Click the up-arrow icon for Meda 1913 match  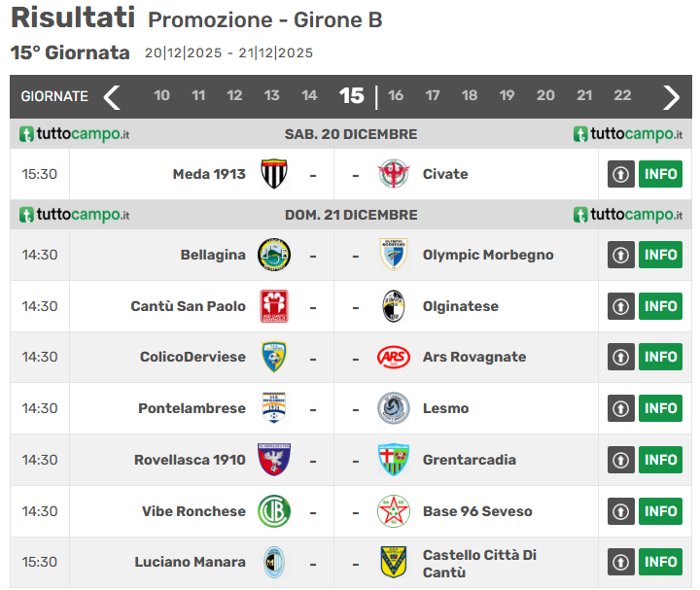click(621, 174)
